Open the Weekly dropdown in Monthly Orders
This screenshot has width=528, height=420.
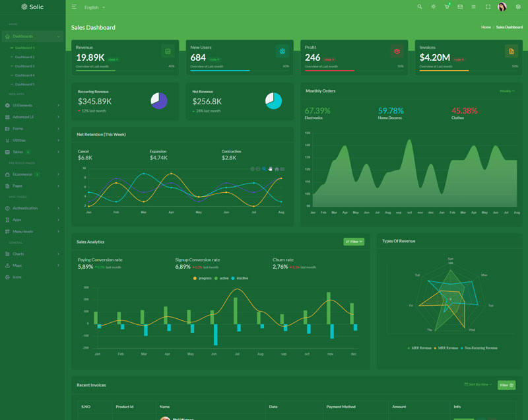[507, 91]
